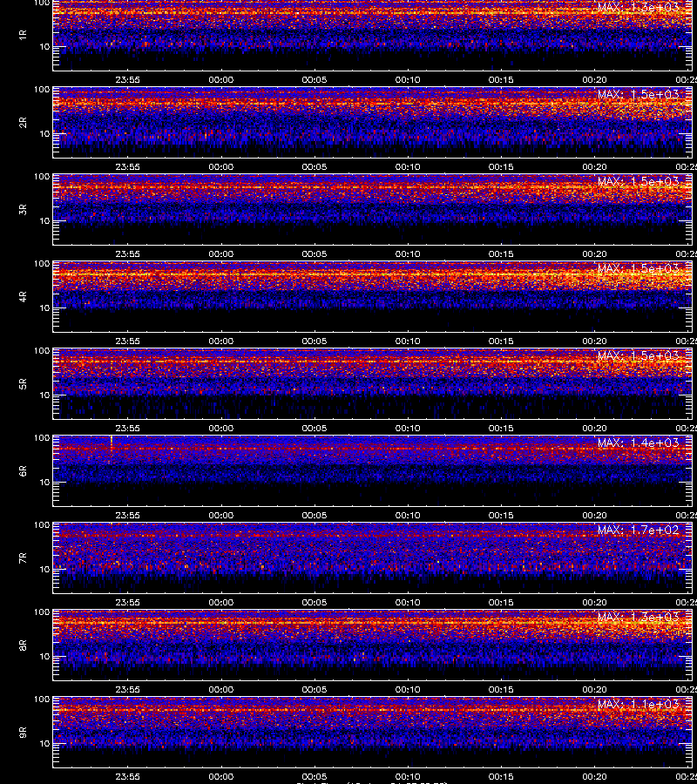Click the 00:20 time label under panel 6R
The width and height of the screenshot is (697, 784).
tap(594, 515)
